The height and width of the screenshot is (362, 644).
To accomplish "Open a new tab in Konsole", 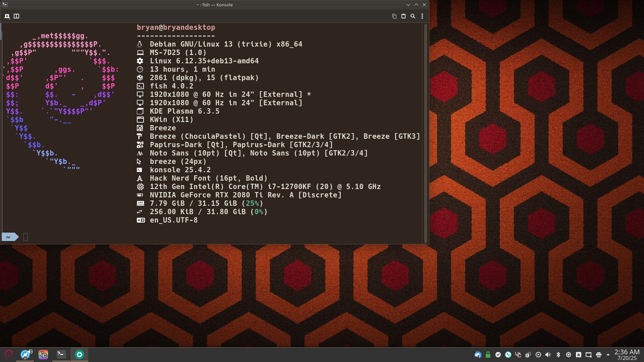I will pos(7,16).
